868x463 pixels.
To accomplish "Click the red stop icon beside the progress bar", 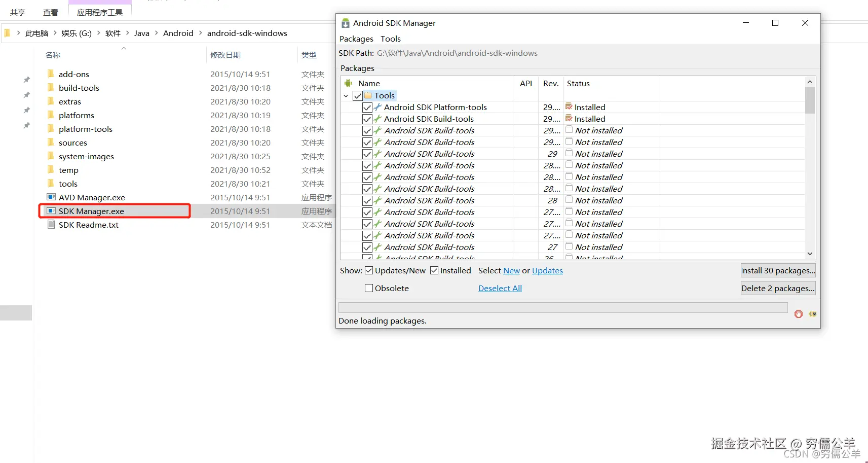I will pos(799,314).
